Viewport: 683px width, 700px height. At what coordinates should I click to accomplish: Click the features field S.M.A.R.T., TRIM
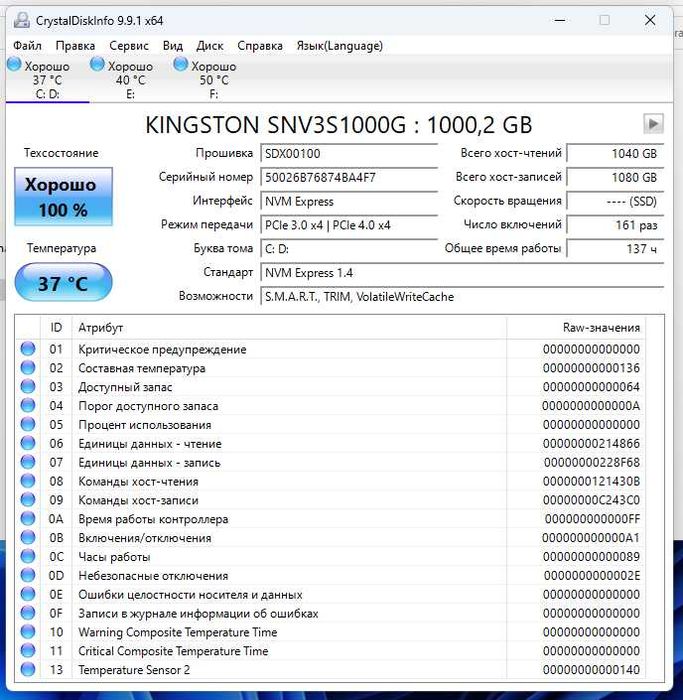[462, 296]
